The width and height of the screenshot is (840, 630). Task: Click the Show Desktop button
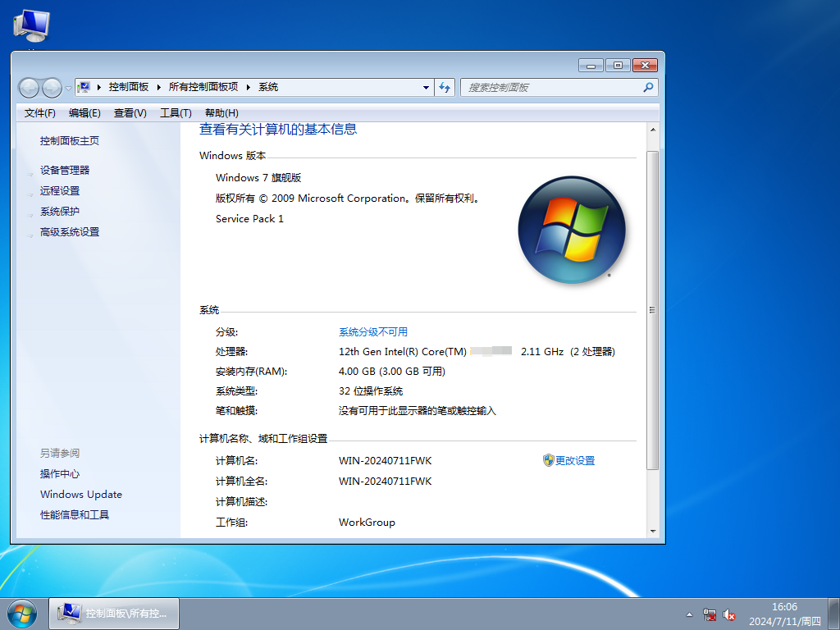835,614
